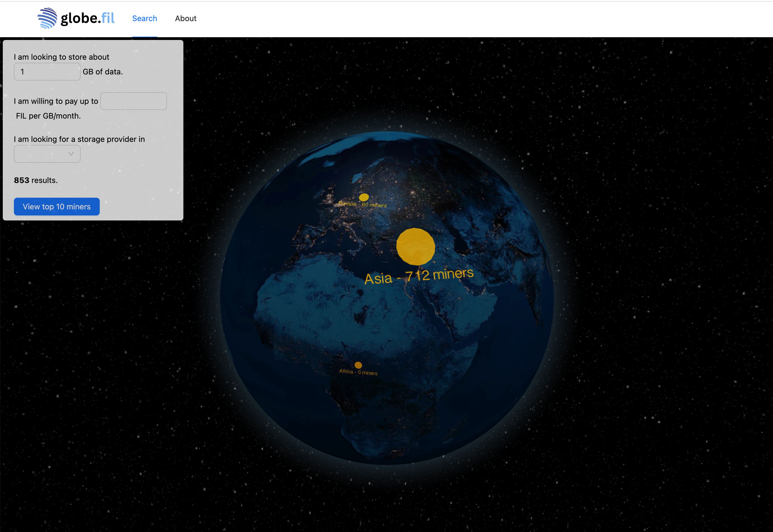Open the Search tab

tap(144, 18)
